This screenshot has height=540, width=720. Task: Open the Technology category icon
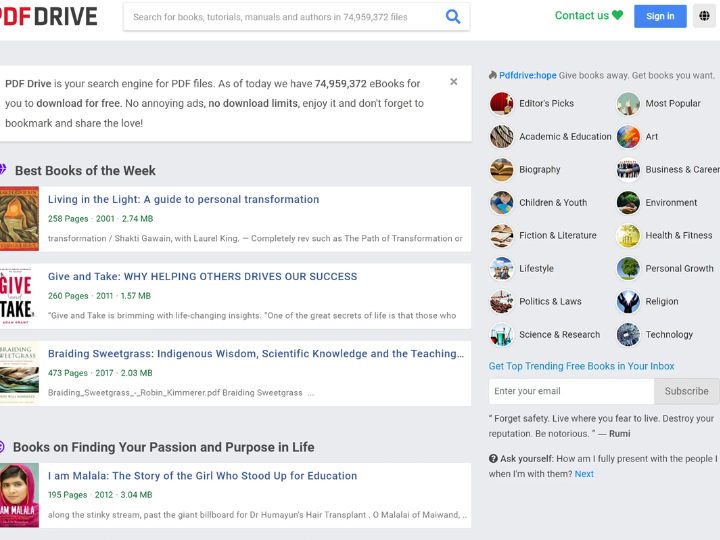628,335
